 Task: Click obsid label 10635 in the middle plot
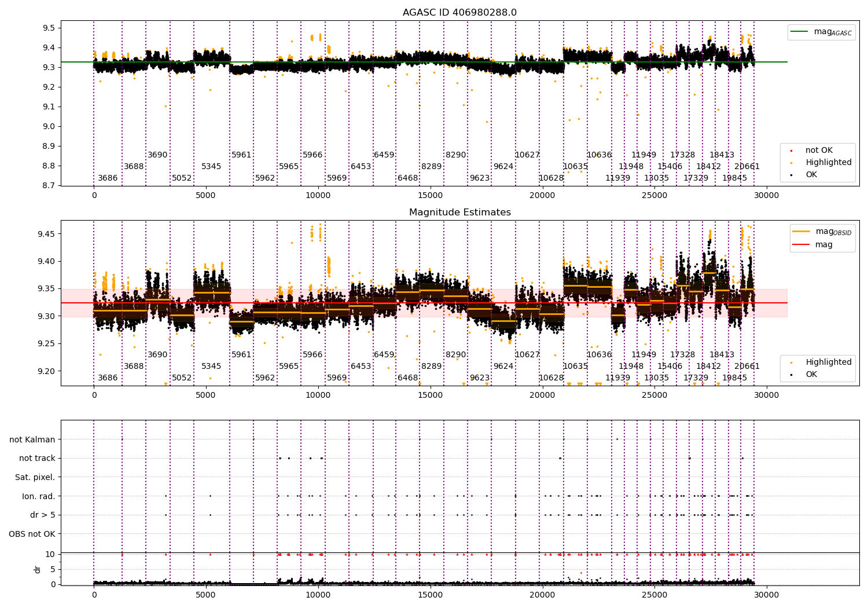[575, 367]
